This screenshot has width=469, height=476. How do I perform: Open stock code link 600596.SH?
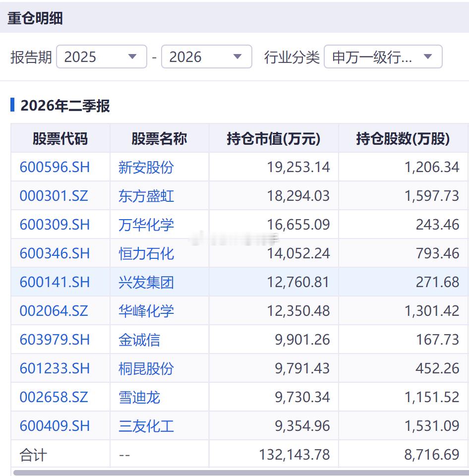pyautogui.click(x=55, y=167)
